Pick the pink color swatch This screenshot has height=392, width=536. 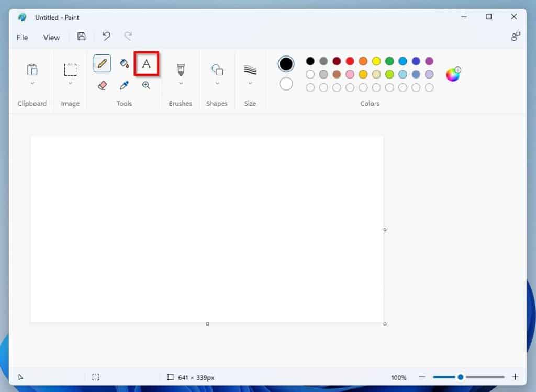350,74
